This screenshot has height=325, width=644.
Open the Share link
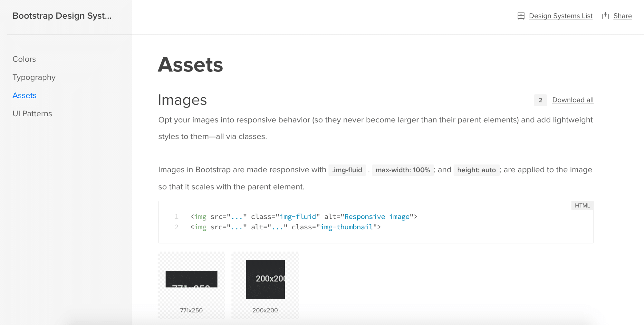tap(622, 16)
